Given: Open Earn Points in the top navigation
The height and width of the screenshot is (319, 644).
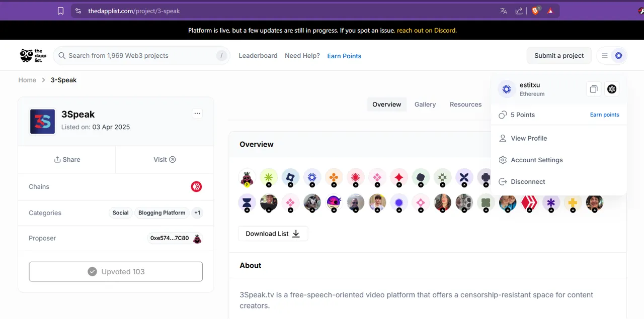Looking at the screenshot, I should (x=344, y=56).
